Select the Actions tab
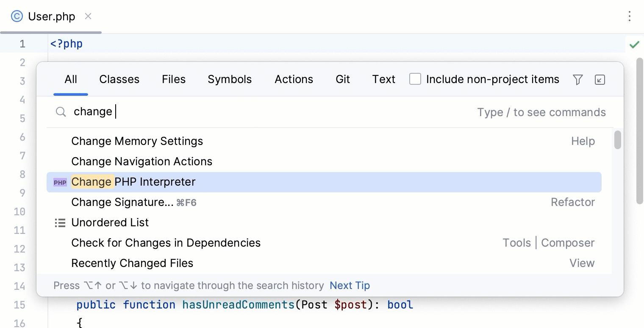This screenshot has height=328, width=644. 294,79
